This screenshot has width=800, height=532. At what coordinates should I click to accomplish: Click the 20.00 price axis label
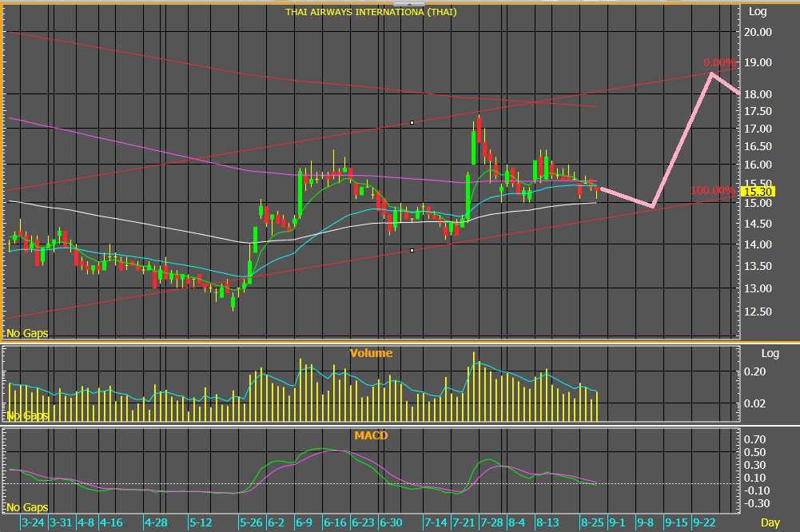(x=758, y=32)
